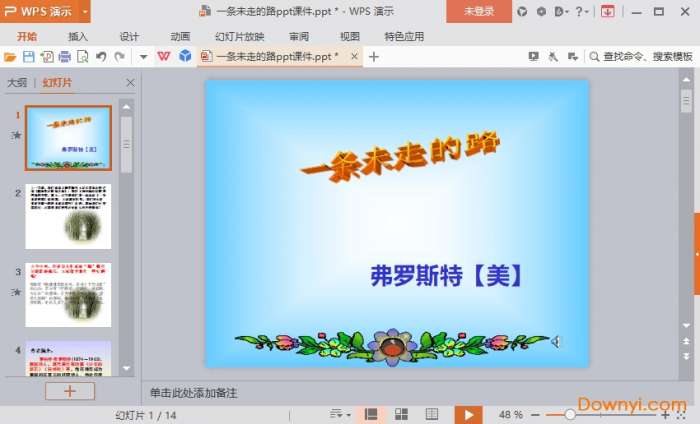Expand the quick access toolbar dropdown arrow

pos(143,57)
